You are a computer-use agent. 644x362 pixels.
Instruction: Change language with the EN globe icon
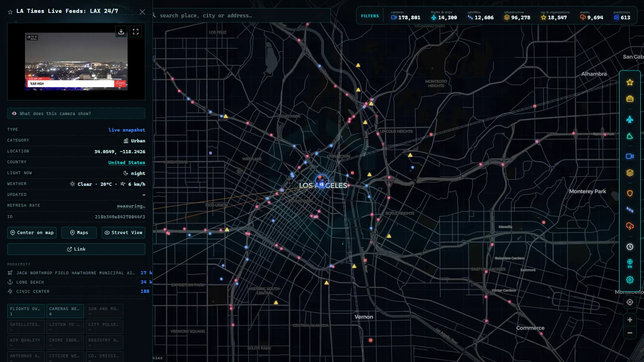[630, 263]
